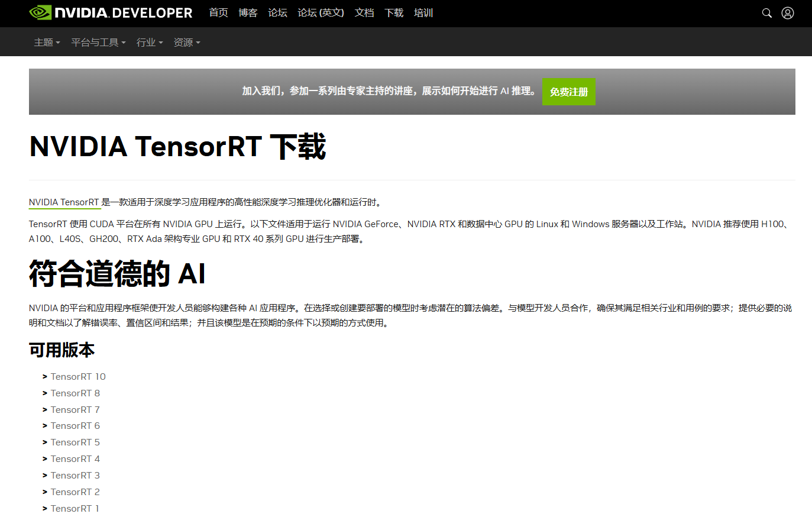Open 培训 in the top navigation
This screenshot has width=812, height=517.
tap(423, 13)
